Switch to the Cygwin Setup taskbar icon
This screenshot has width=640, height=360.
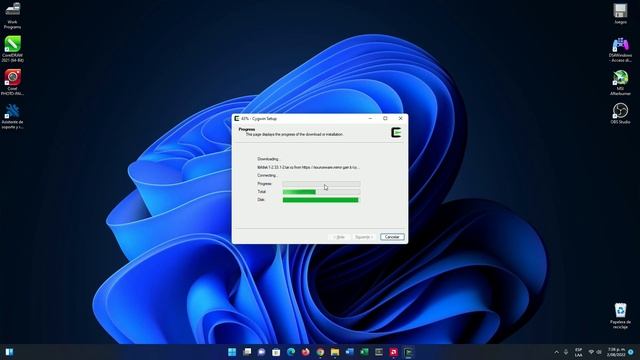click(409, 352)
